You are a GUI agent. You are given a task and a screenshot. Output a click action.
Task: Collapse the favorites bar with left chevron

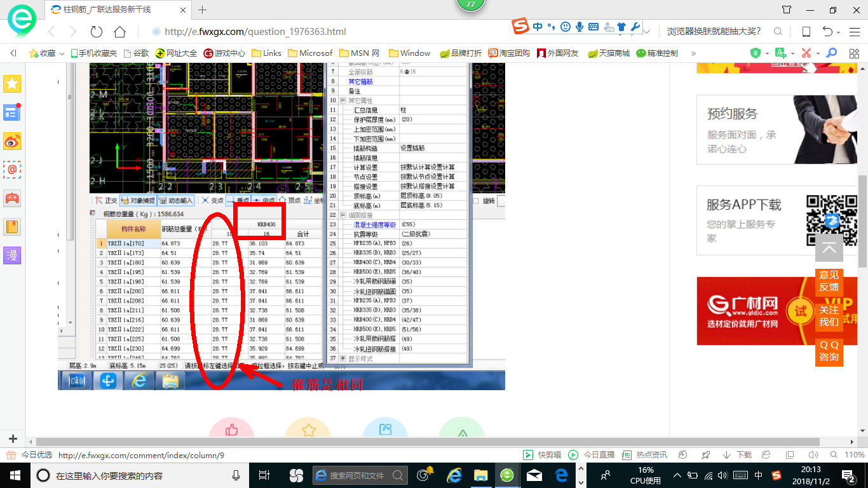[13, 53]
